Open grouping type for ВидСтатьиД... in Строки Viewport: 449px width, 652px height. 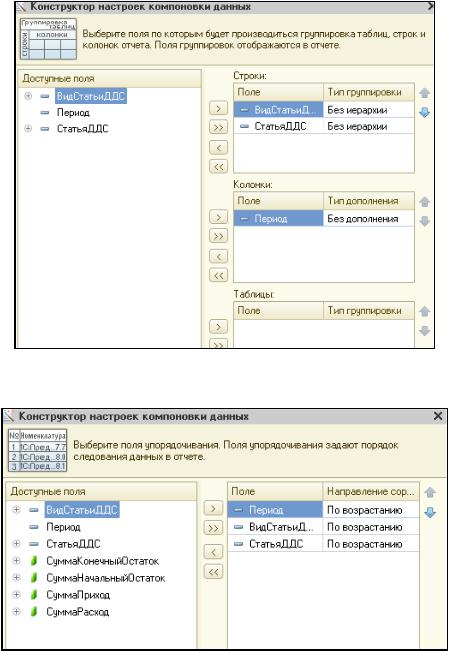point(369,110)
